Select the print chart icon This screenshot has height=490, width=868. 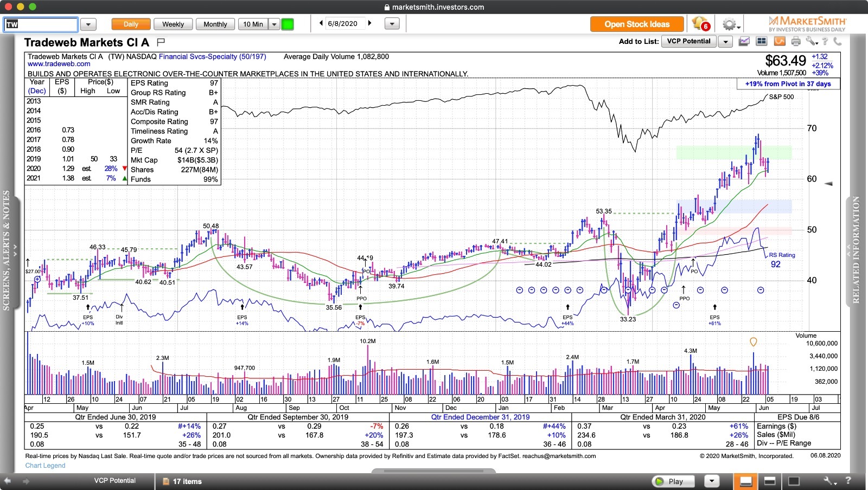[795, 41]
